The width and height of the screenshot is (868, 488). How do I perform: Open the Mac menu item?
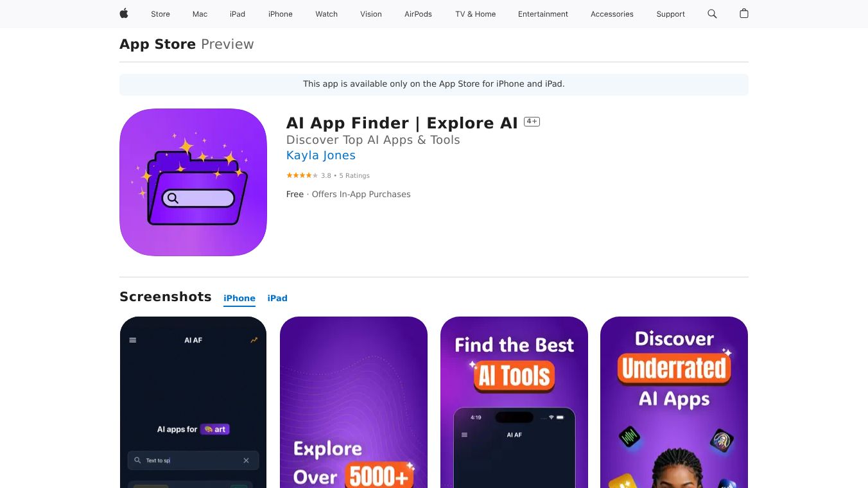tap(200, 14)
